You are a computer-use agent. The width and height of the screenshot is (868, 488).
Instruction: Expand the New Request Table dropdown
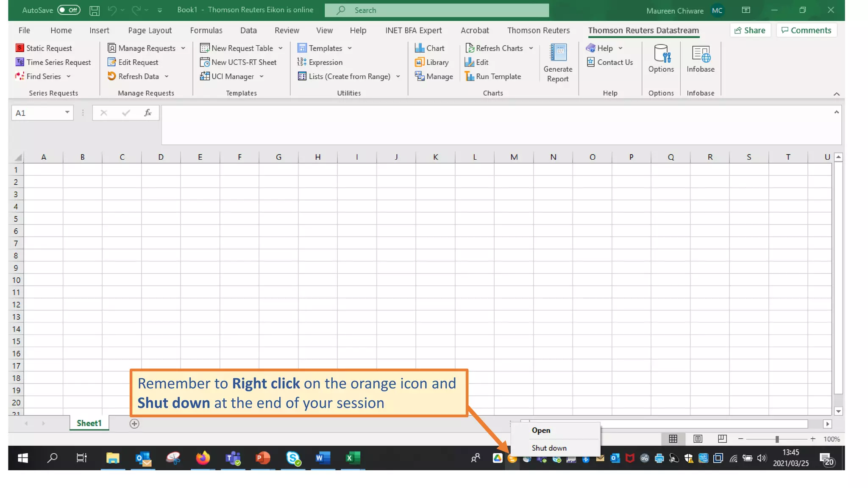pos(281,48)
